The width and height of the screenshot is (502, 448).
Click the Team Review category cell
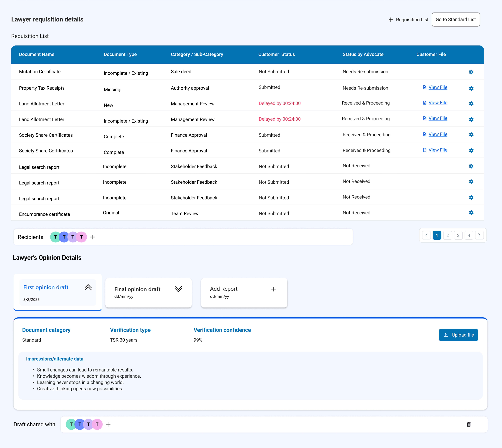pos(185,213)
